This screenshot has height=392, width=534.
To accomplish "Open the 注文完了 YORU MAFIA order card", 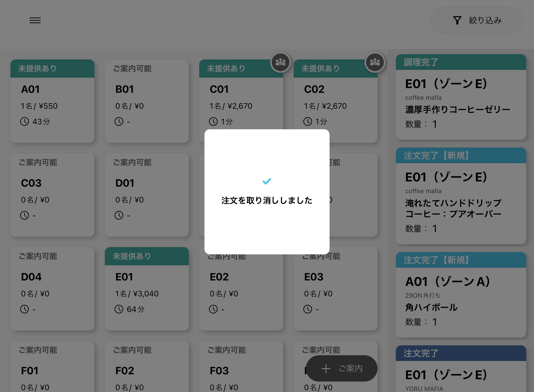I will click(x=461, y=373).
